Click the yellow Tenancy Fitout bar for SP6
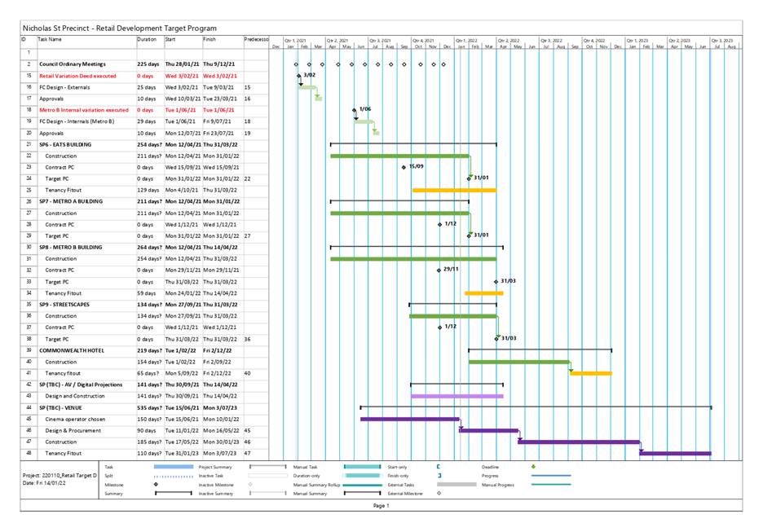The image size is (763, 532). tap(453, 190)
